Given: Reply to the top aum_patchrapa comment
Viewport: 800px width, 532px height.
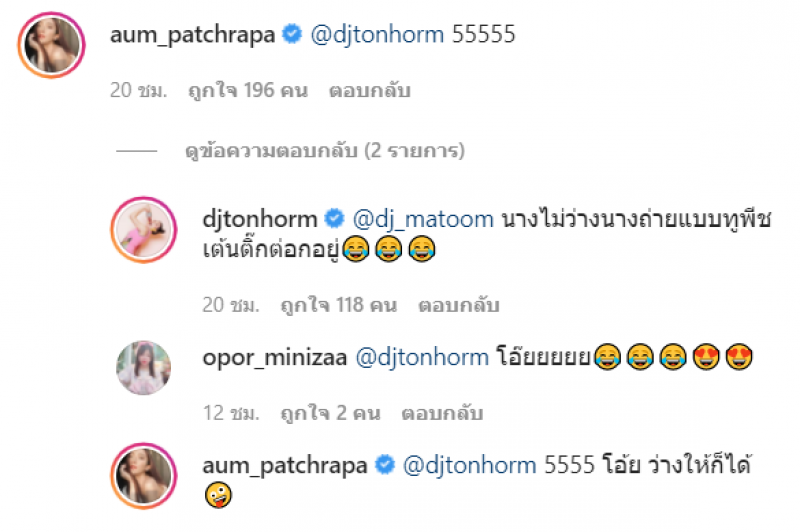Looking at the screenshot, I should (x=370, y=91).
